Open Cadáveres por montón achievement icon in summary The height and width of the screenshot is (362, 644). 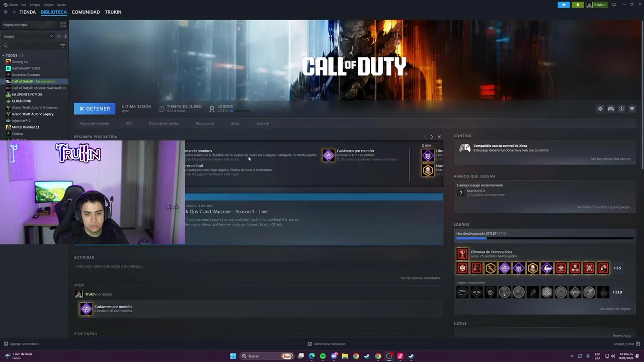pos(328,155)
